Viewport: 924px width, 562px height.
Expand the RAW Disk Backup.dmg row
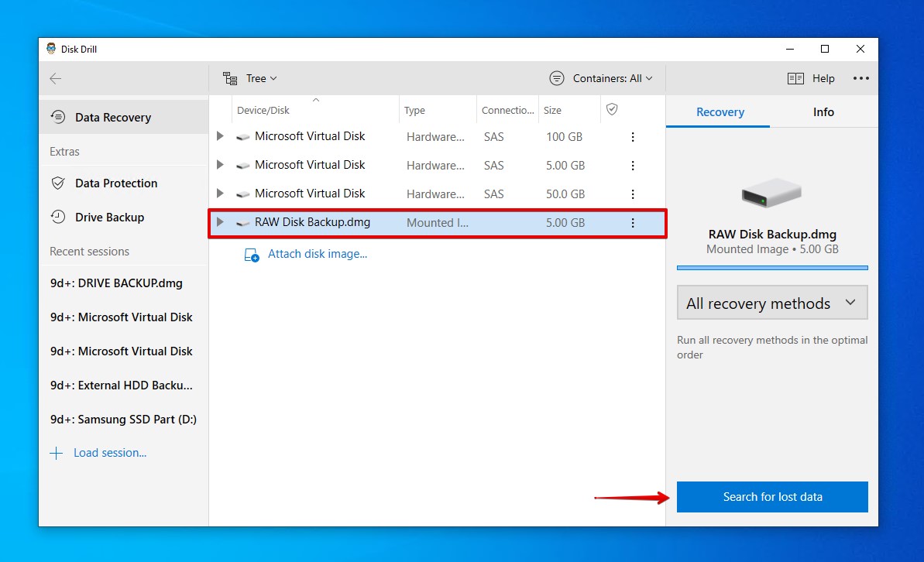click(x=220, y=222)
